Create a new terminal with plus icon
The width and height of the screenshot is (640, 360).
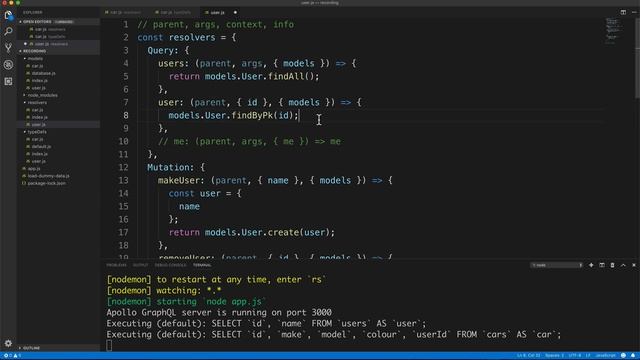pos(591,265)
